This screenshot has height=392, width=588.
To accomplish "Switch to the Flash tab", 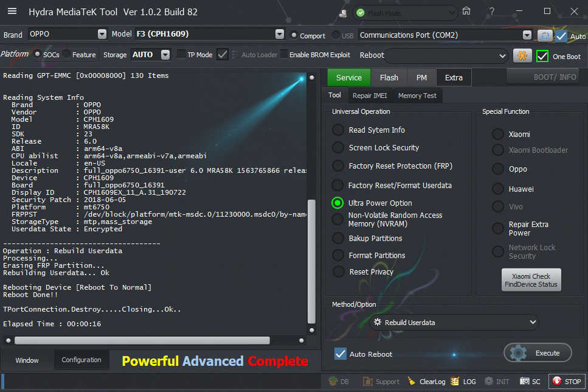I will click(x=389, y=78).
